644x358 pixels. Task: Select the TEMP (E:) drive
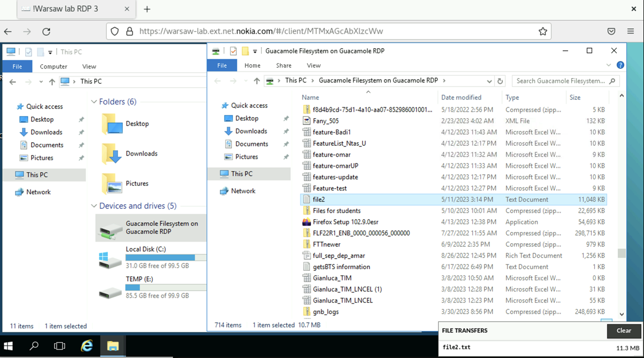pyautogui.click(x=150, y=287)
